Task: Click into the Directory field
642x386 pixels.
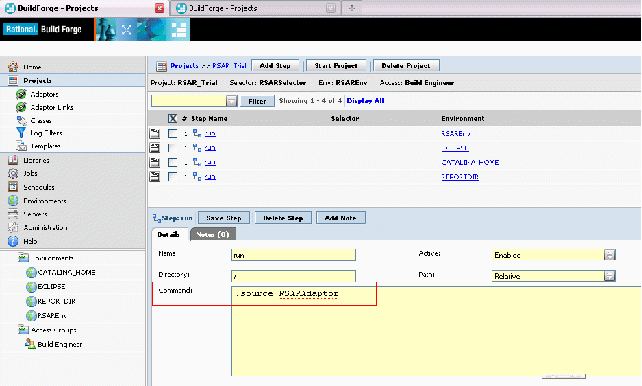Action: point(293,276)
